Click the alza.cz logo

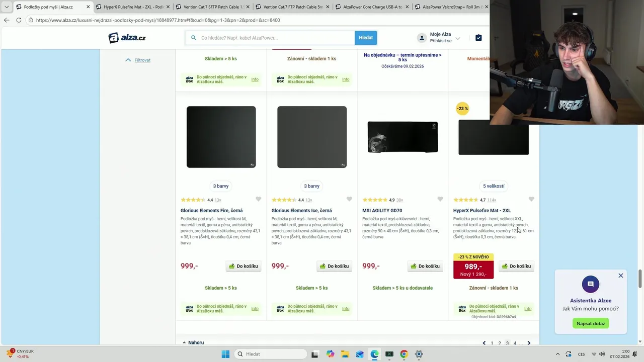coord(127,38)
